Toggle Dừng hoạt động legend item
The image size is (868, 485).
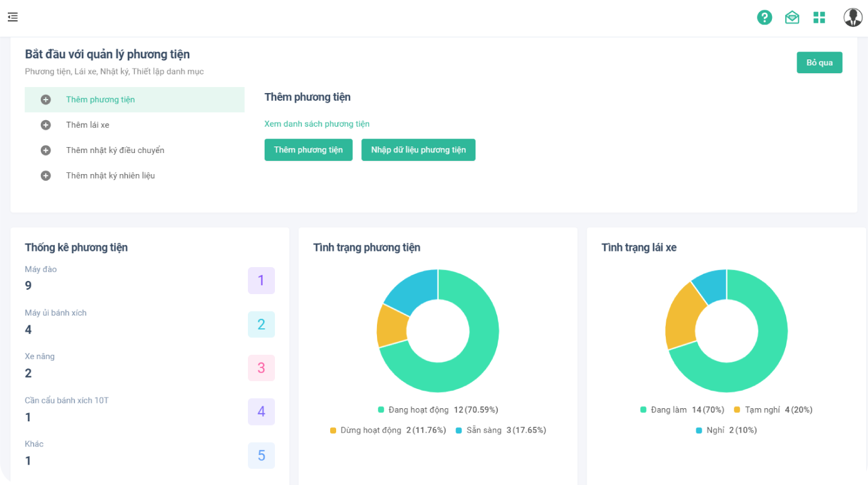point(370,430)
